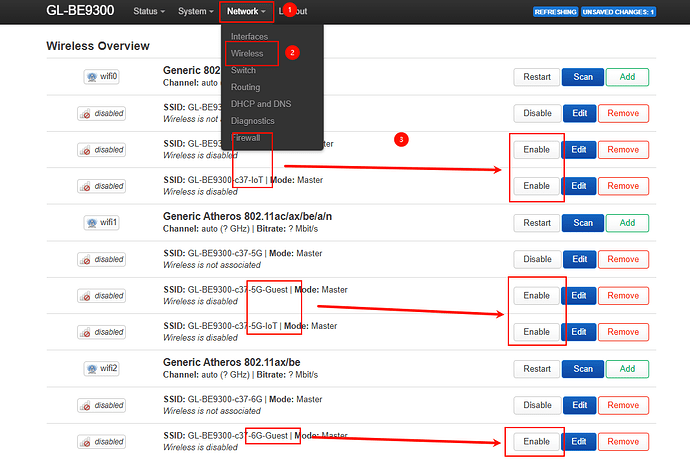The height and width of the screenshot is (470, 690).
Task: Edit the GL-BE9300-c37-5G-IoT network
Action: 578,332
